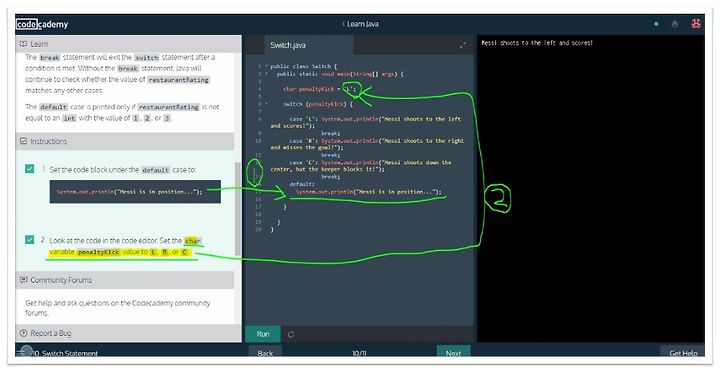Open the user profile avatar
Screen dimensions: 720x371
[x=696, y=24]
